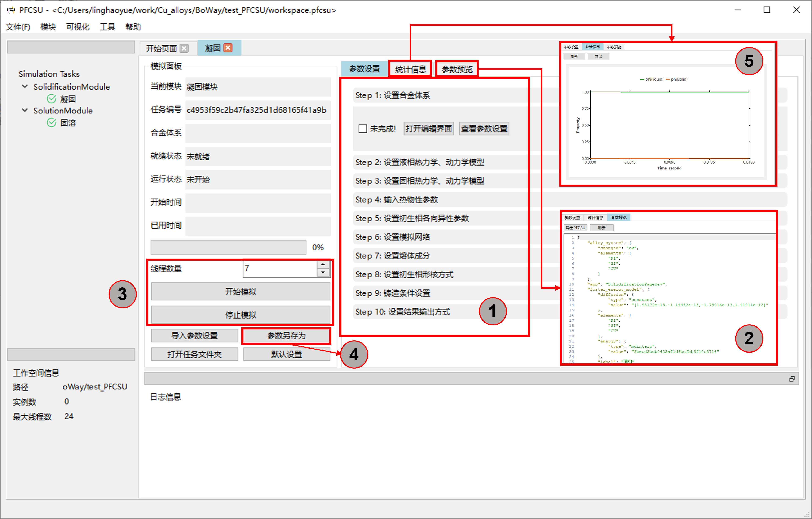
Task: Click the green check icon beside 凝固 task
Action: [x=51, y=99]
